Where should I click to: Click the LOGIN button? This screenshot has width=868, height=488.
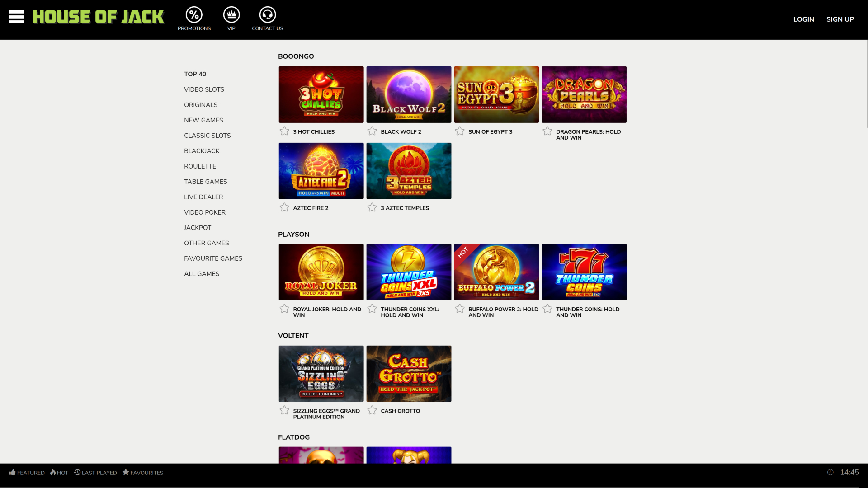pyautogui.click(x=803, y=19)
